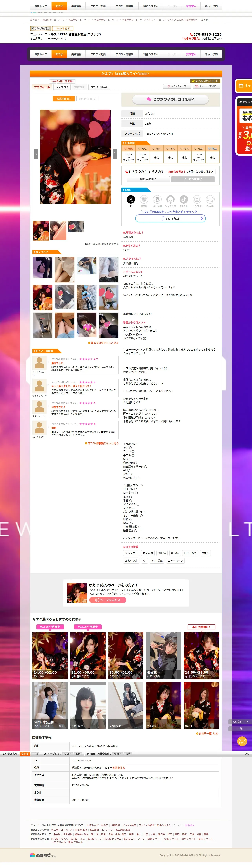
Task: Click the 一覧 side button
Action: [240, 728]
